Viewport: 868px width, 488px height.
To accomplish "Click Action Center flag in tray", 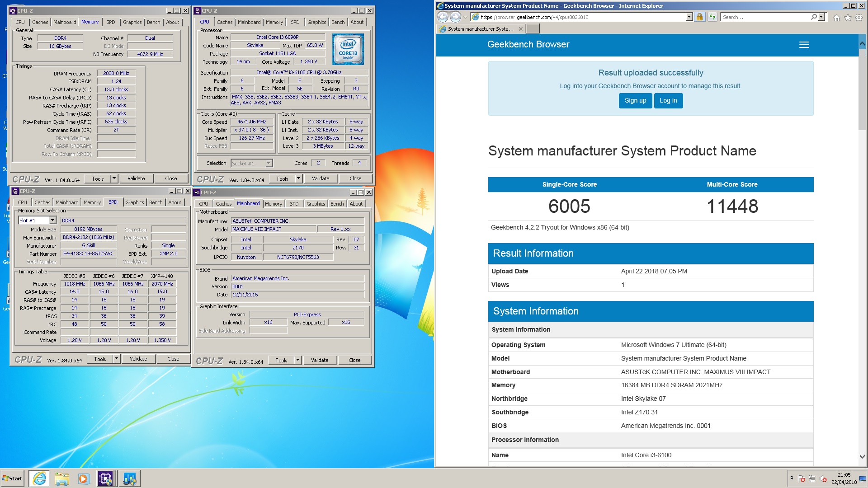I will click(802, 479).
